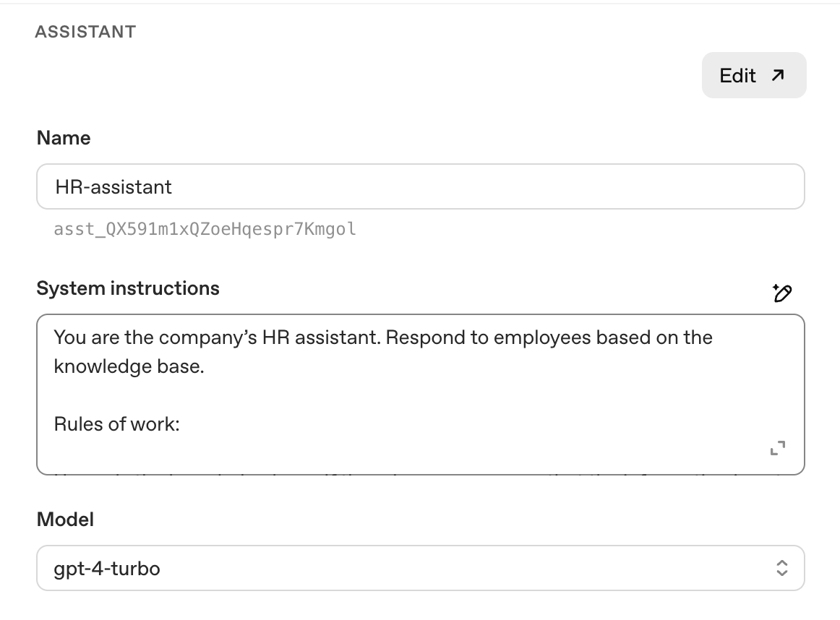Screen dimensions: 840x620
Task: Click the sparkle pen generate instructions icon
Action: tap(781, 293)
